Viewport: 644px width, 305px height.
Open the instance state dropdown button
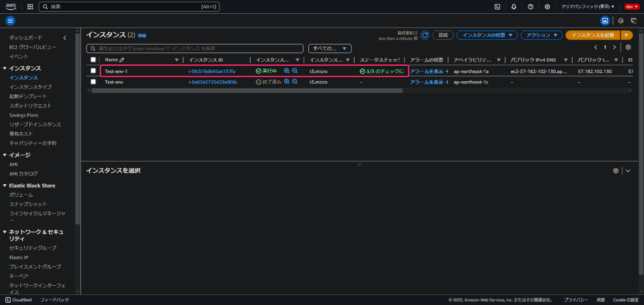pyautogui.click(x=487, y=35)
